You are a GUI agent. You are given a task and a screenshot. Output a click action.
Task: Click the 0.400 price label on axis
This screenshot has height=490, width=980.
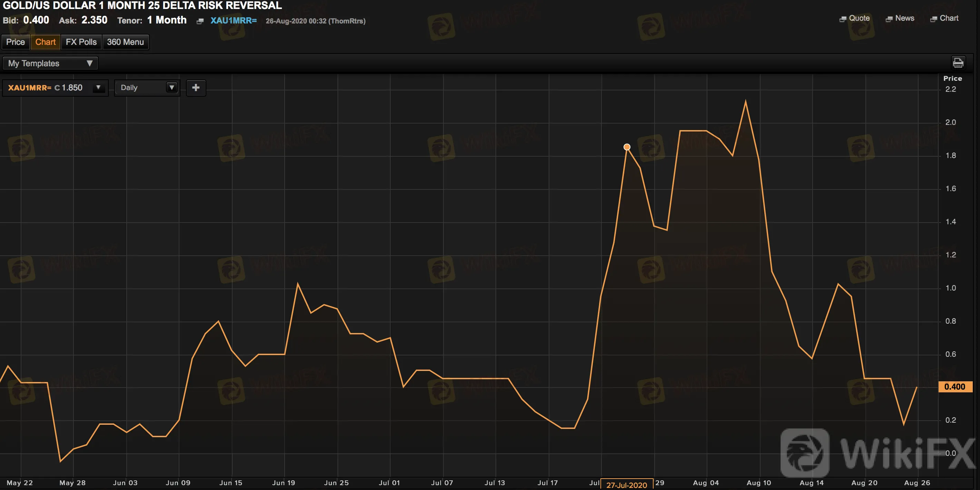pos(955,387)
